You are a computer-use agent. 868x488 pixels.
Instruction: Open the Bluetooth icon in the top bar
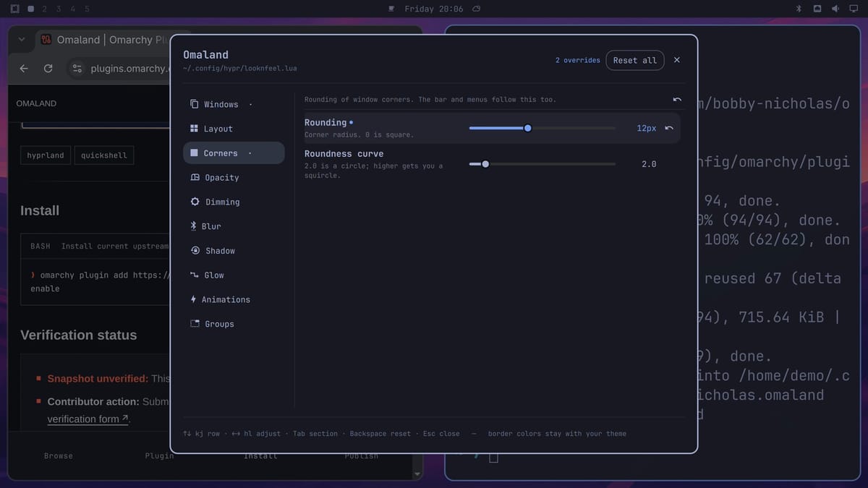point(799,9)
